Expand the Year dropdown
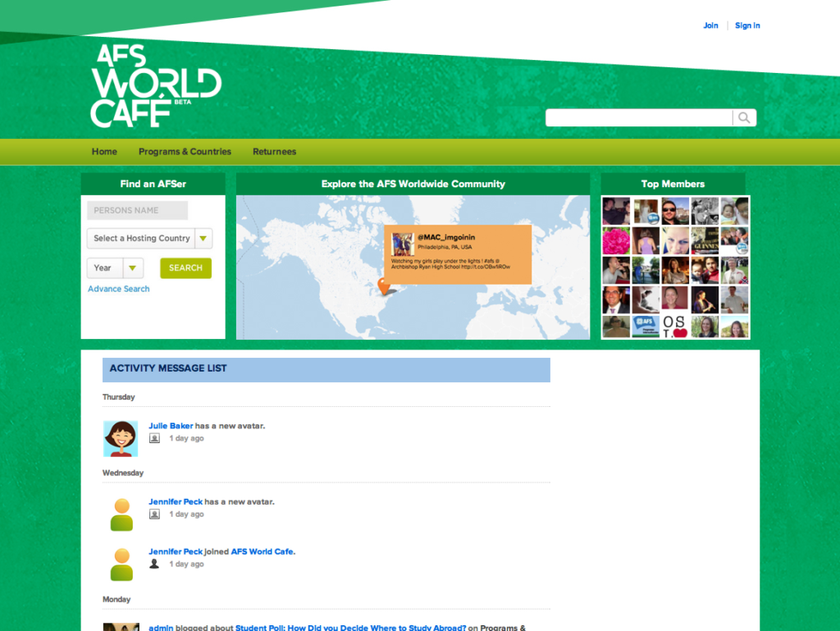Image resolution: width=840 pixels, height=631 pixels. pos(115,268)
